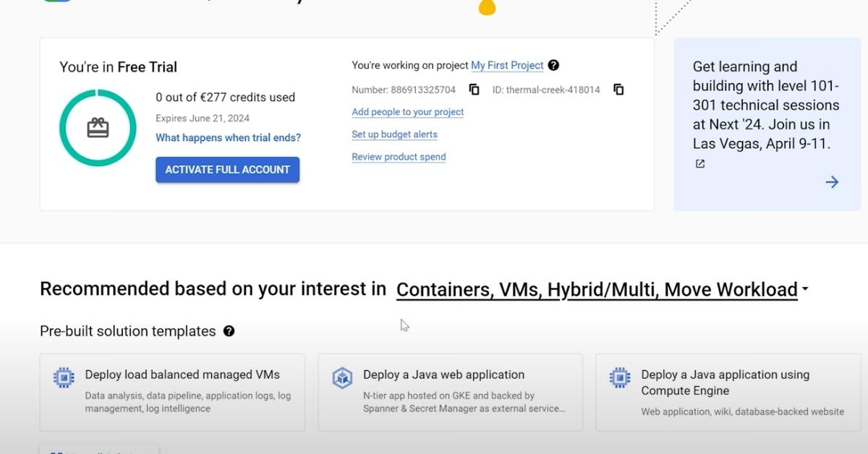Copy the project ID thermal-creek-418014
The image size is (868, 454).
tap(618, 90)
